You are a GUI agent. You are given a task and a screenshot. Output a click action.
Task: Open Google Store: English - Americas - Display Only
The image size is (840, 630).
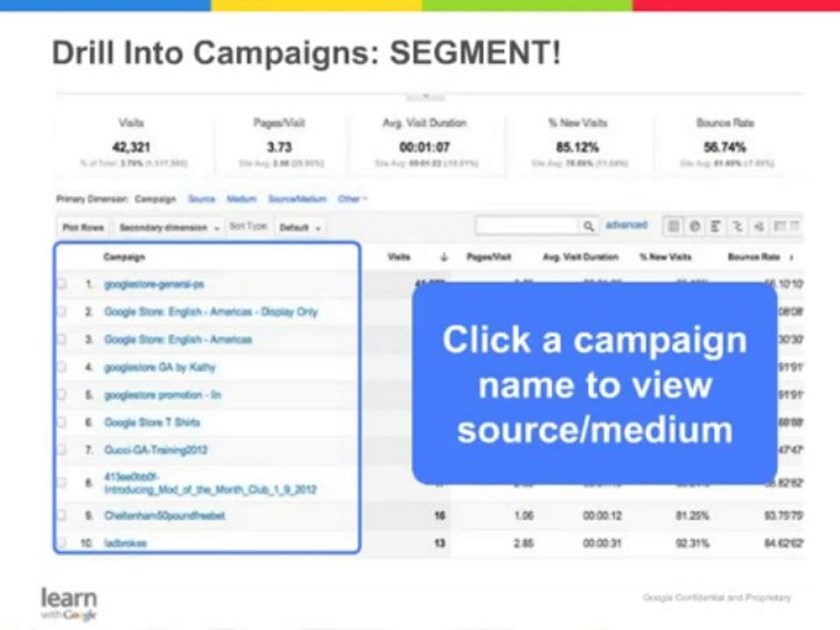click(211, 311)
